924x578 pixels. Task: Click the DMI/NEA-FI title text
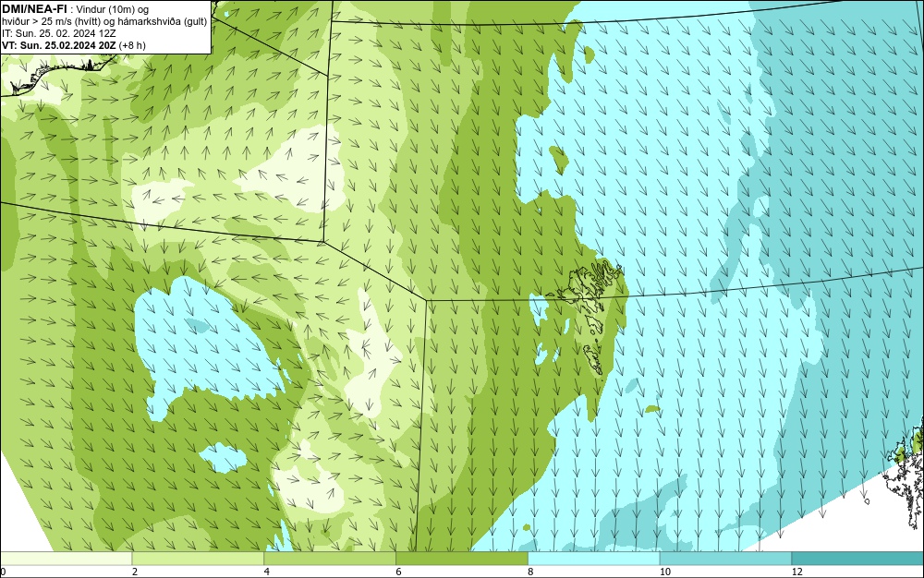[35, 8]
